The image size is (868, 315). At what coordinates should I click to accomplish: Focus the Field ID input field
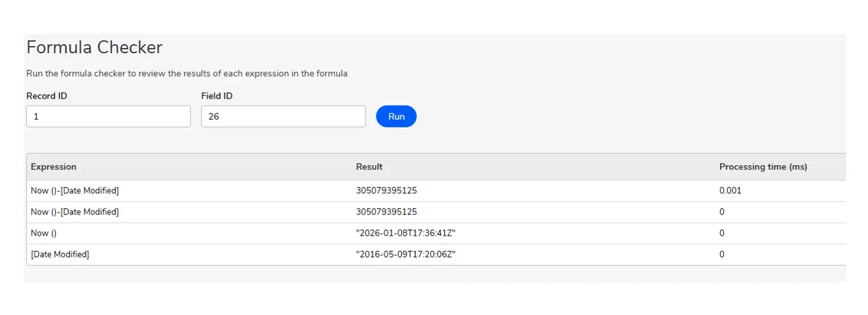(283, 117)
